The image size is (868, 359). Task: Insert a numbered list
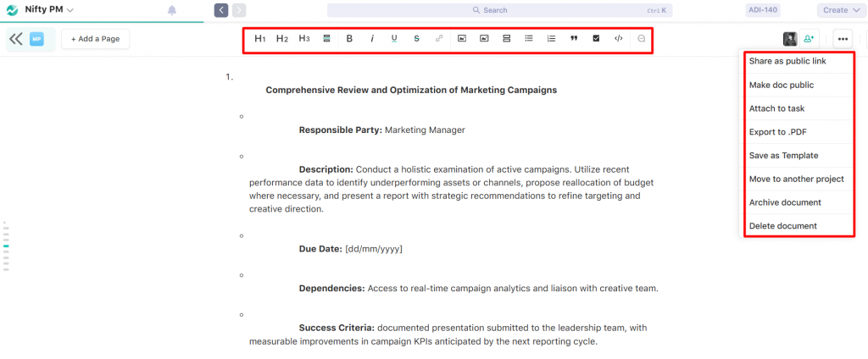(551, 39)
